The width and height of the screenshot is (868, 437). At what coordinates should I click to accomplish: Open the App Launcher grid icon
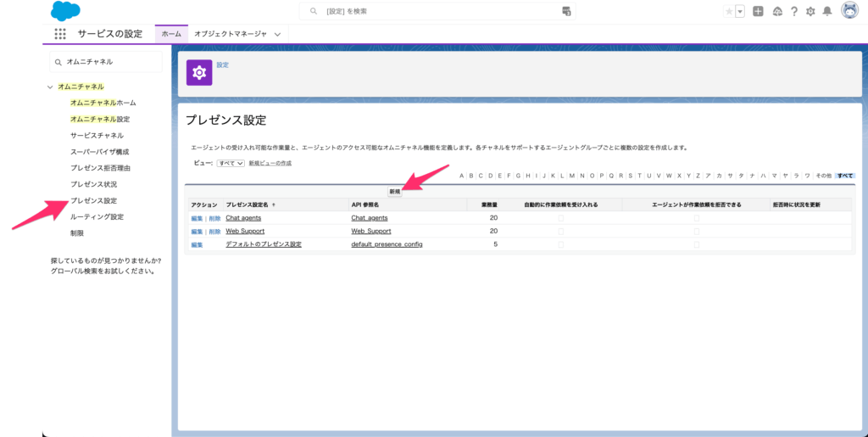tap(60, 34)
